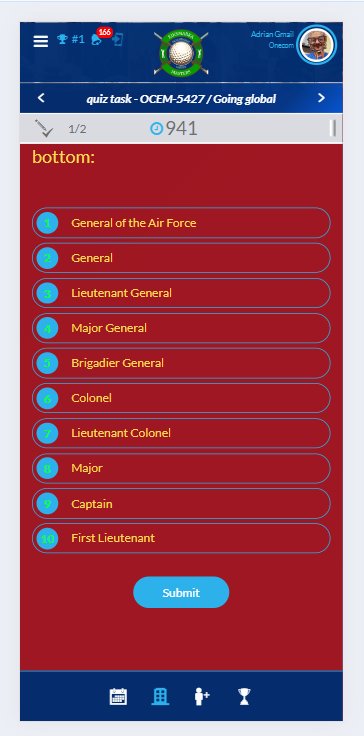Select the General of the Air Force option
Image resolution: width=364 pixels, height=736 pixels.
(x=181, y=222)
